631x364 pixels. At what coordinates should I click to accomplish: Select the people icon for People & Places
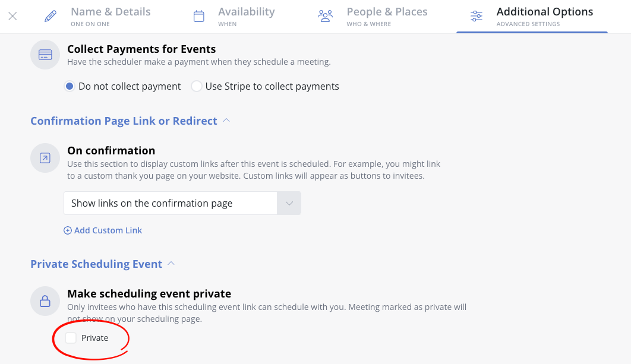coord(326,16)
